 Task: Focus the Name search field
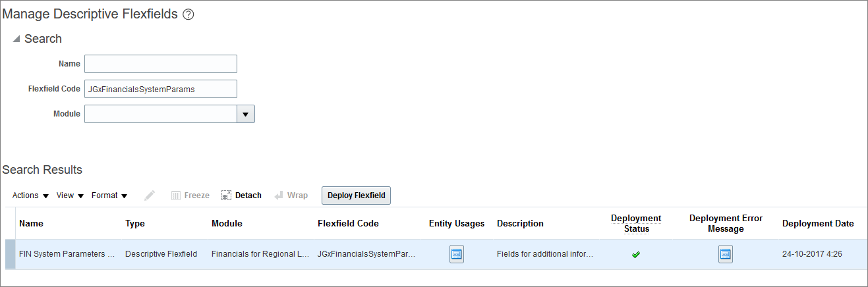(161, 64)
